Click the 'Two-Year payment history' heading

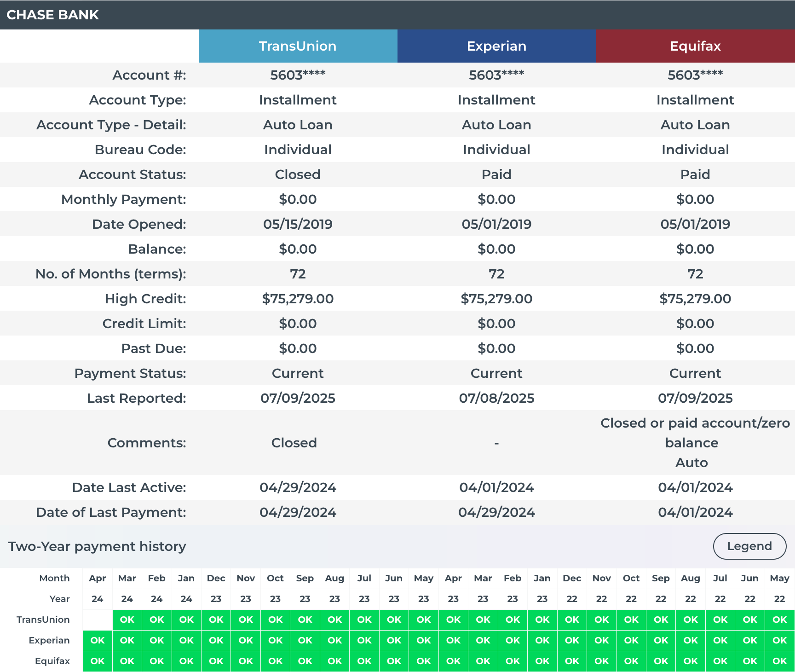pyautogui.click(x=97, y=546)
